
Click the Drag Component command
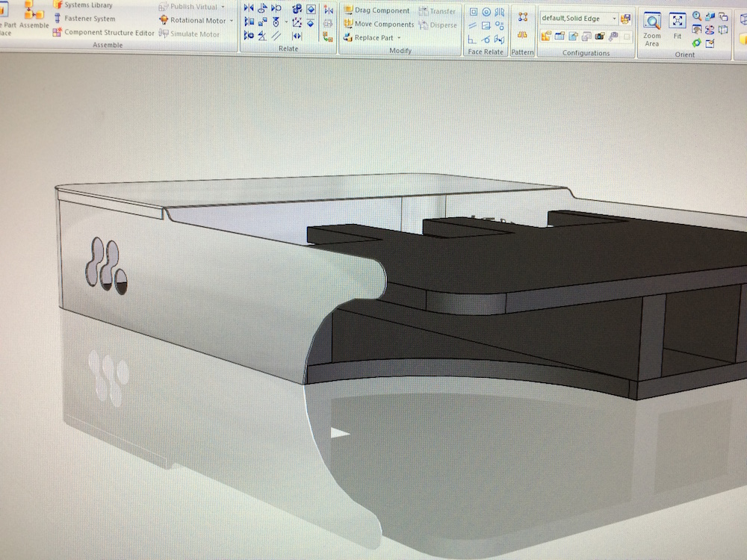click(x=376, y=10)
